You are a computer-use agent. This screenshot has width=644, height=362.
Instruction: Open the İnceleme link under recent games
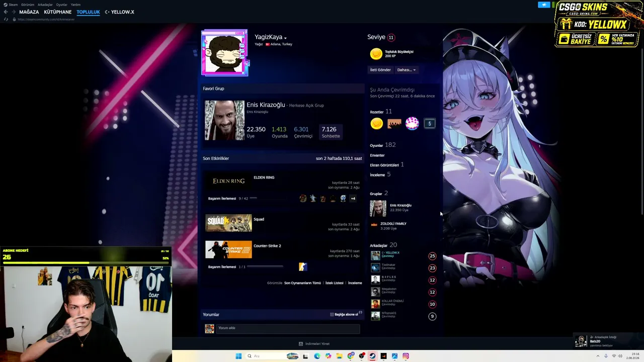pos(355,283)
